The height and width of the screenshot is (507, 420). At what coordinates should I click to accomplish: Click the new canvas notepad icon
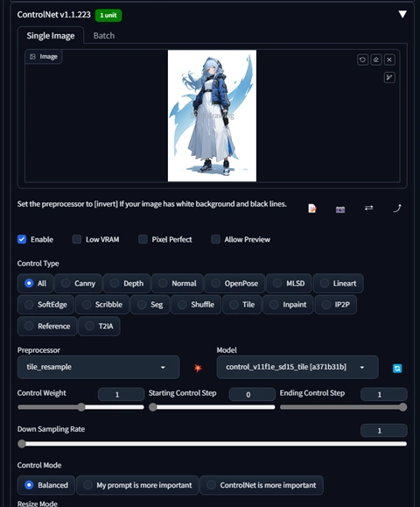pos(312,208)
